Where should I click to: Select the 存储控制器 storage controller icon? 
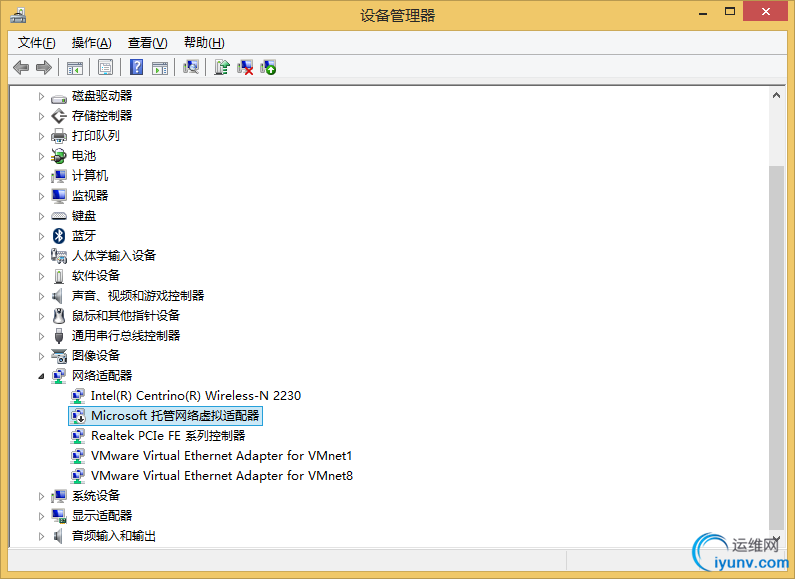[x=59, y=116]
